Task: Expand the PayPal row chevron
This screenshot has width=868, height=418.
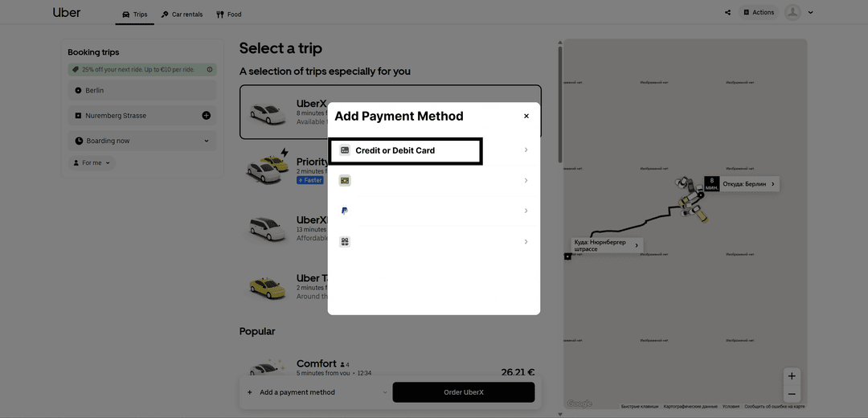Action: [526, 211]
